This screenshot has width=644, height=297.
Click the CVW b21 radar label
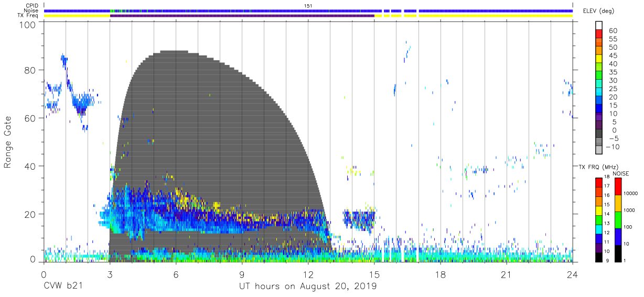tap(63, 286)
